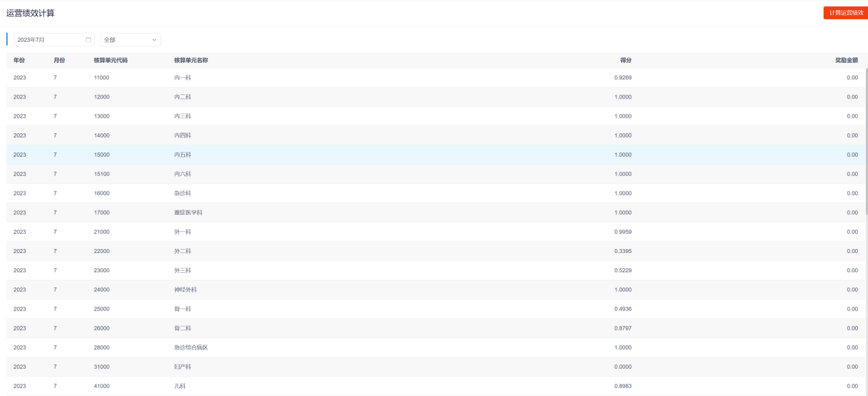Viewport: 868px width, 396px height.
Task: Click unit code 22000 for 外二科
Action: coord(101,251)
